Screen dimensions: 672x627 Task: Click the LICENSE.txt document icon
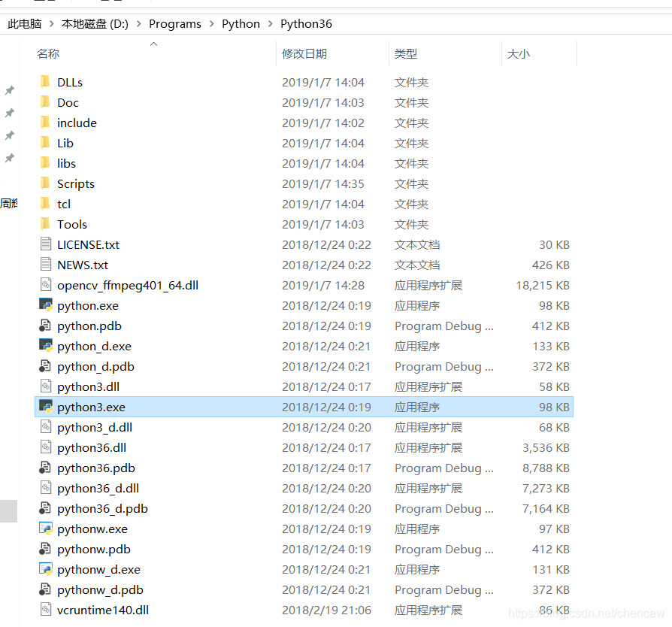(45, 244)
